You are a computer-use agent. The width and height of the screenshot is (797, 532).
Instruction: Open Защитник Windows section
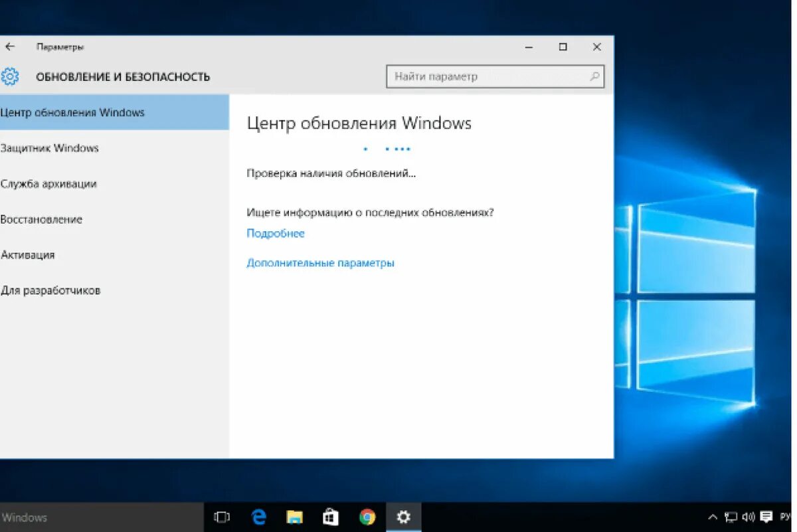coord(114,148)
